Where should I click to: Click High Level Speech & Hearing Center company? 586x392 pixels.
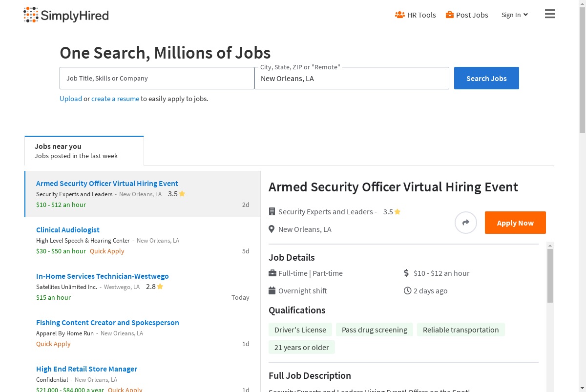(83, 240)
